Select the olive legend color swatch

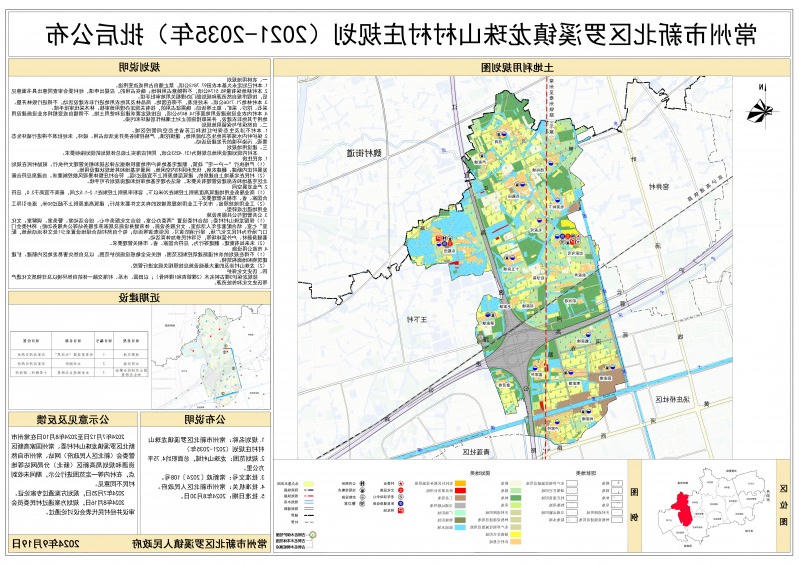pos(460,520)
